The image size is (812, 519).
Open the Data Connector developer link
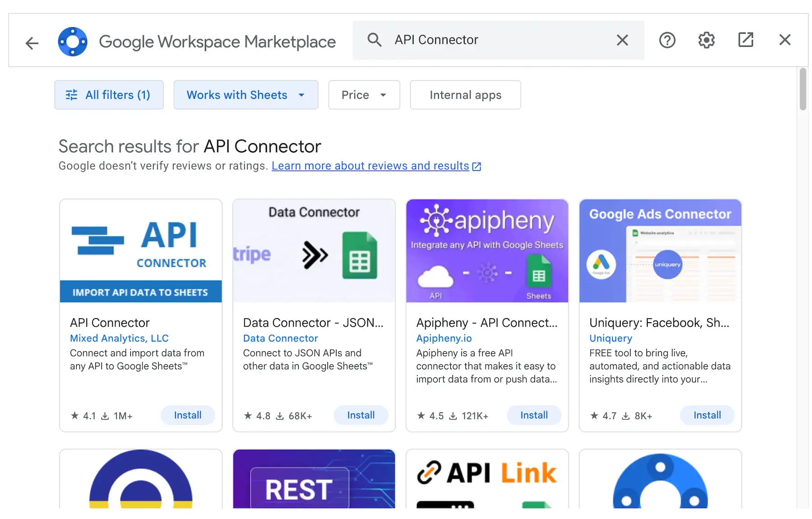(x=281, y=338)
